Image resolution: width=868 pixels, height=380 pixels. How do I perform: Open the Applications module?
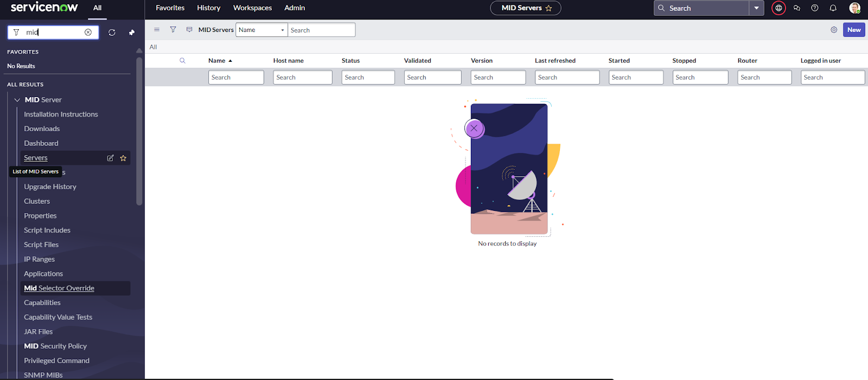click(x=43, y=274)
